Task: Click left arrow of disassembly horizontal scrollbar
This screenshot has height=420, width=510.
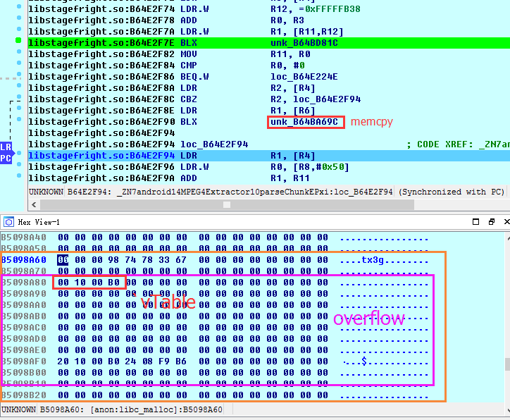Action: click(x=34, y=204)
